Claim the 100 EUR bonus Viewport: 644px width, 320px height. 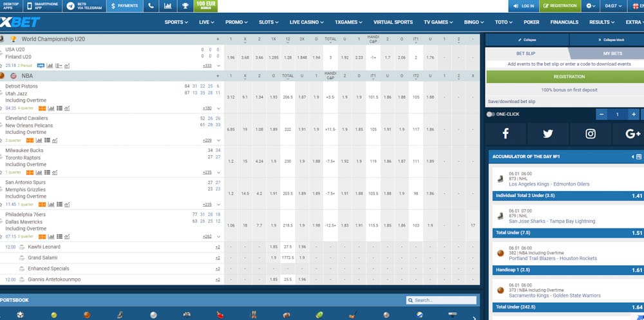[x=205, y=6]
